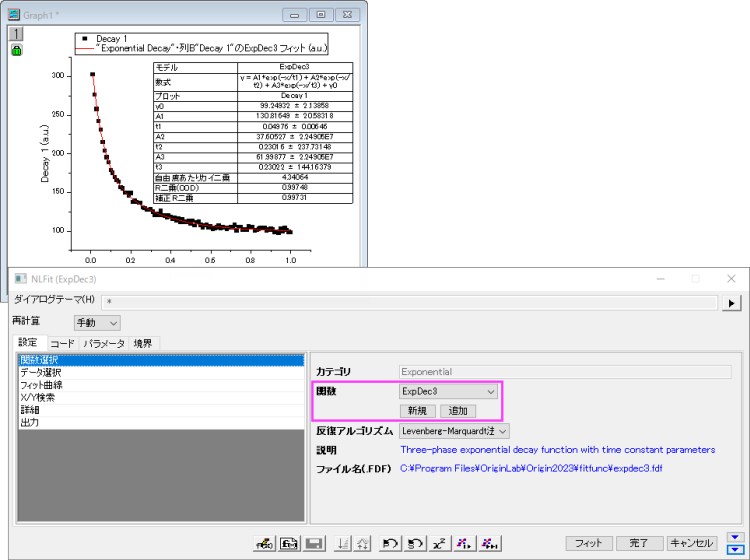Image resolution: width=750 pixels, height=560 pixels.
Task: Click the initialize parameters up-arrows icon
Action: (x=362, y=543)
